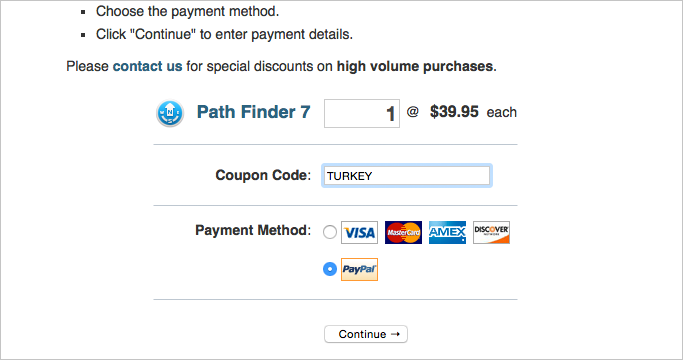Select the PayPal radio button

pyautogui.click(x=330, y=269)
